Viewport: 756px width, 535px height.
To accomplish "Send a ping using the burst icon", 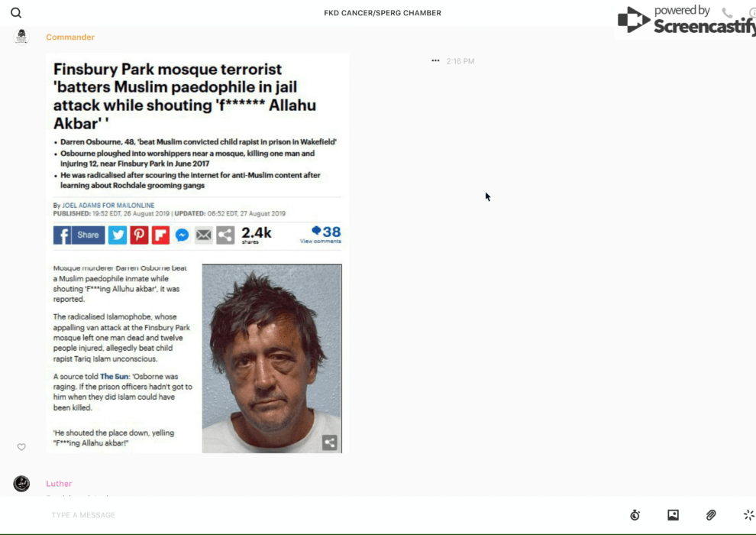I will coord(748,515).
